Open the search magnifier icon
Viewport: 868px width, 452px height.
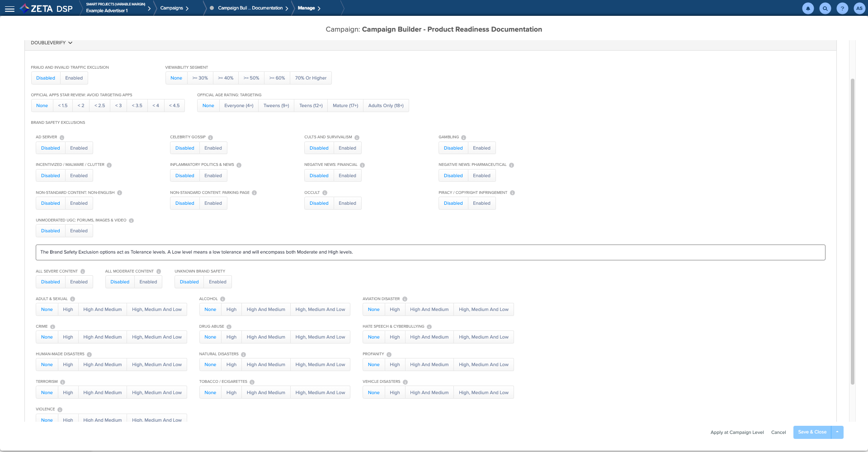[x=825, y=9]
